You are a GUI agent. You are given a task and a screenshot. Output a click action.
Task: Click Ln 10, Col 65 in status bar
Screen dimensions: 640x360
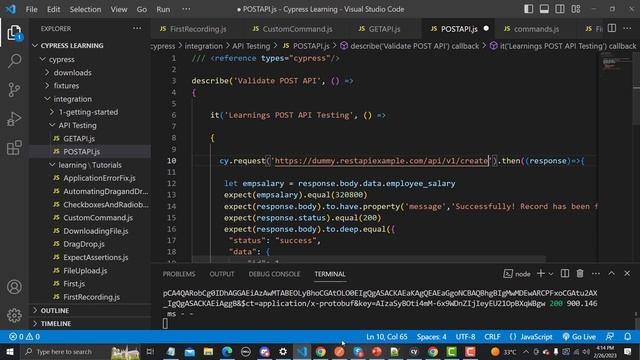coord(387,337)
